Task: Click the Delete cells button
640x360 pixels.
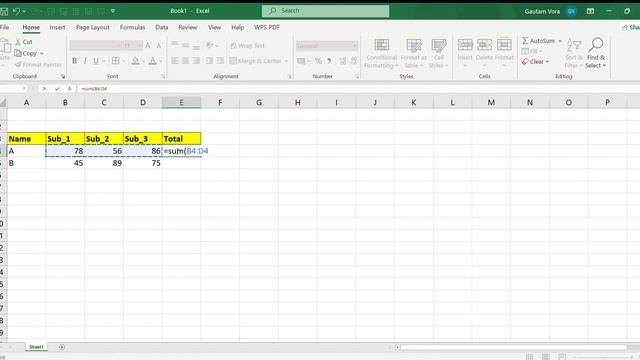Action: [484, 53]
